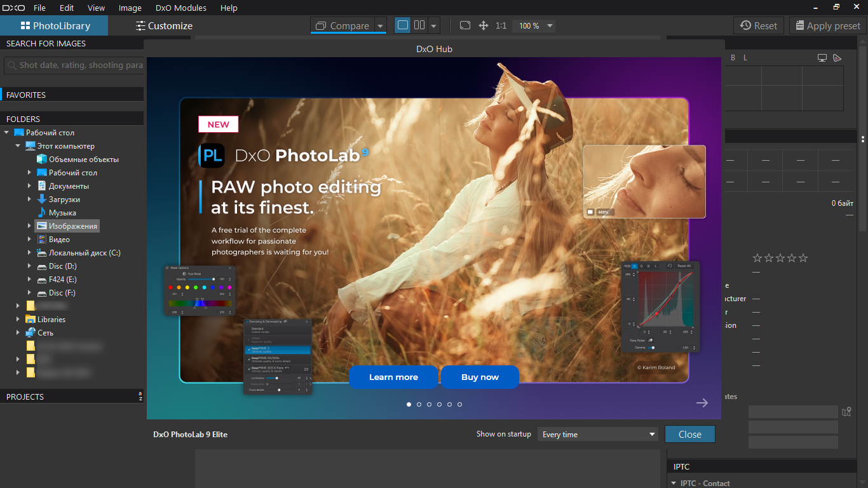Click the Compare button
Screen dimensions: 868x488
[x=342, y=26]
